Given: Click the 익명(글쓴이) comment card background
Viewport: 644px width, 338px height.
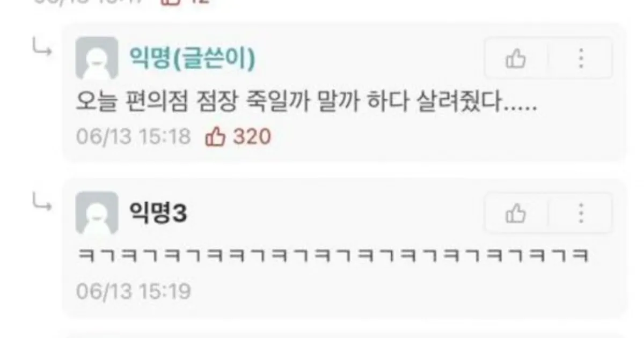Looking at the screenshot, I should pyautogui.click(x=345, y=92).
